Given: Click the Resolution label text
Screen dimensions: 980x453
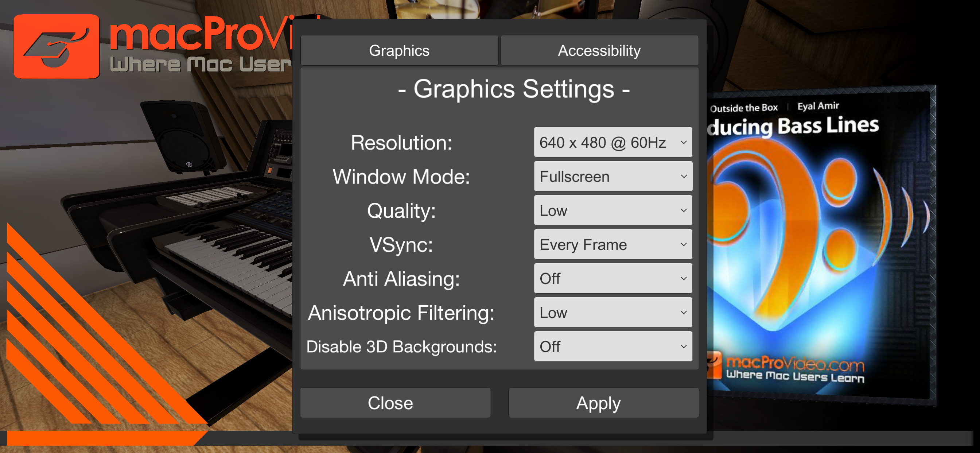Looking at the screenshot, I should pyautogui.click(x=401, y=143).
